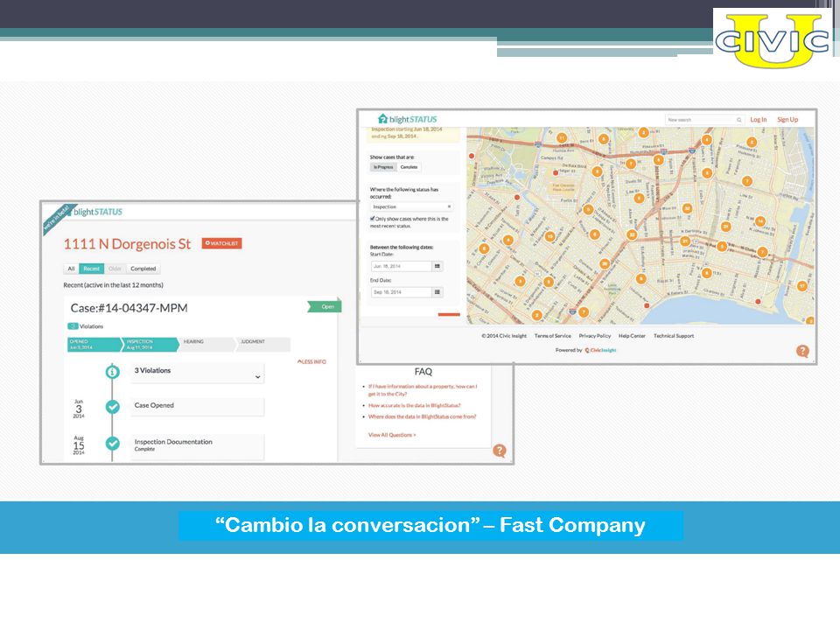Open the Inspection status dropdown
Screen dimensions: 840x630
tap(411, 206)
